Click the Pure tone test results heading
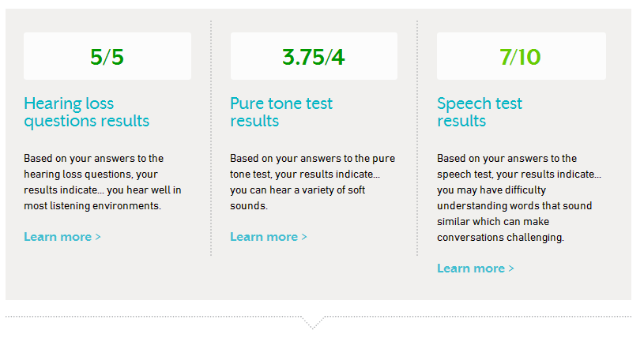This screenshot has width=644, height=338. tap(281, 112)
